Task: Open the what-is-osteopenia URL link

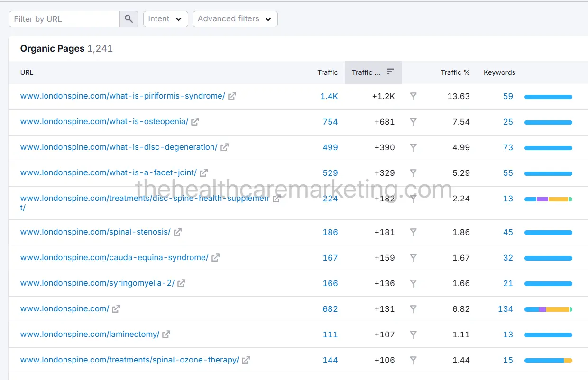Action: pyautogui.click(x=104, y=122)
